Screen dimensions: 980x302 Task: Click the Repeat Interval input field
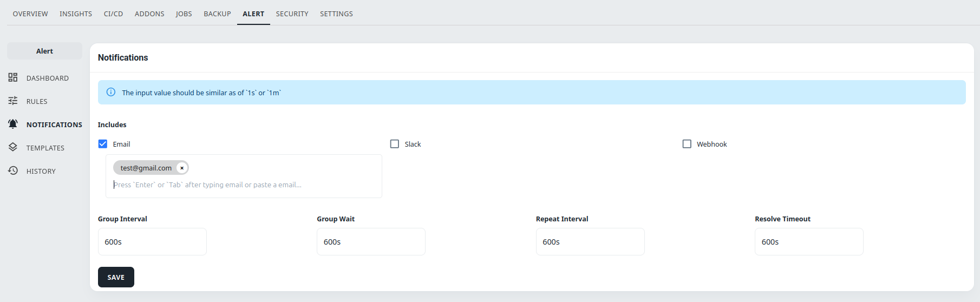(x=590, y=241)
